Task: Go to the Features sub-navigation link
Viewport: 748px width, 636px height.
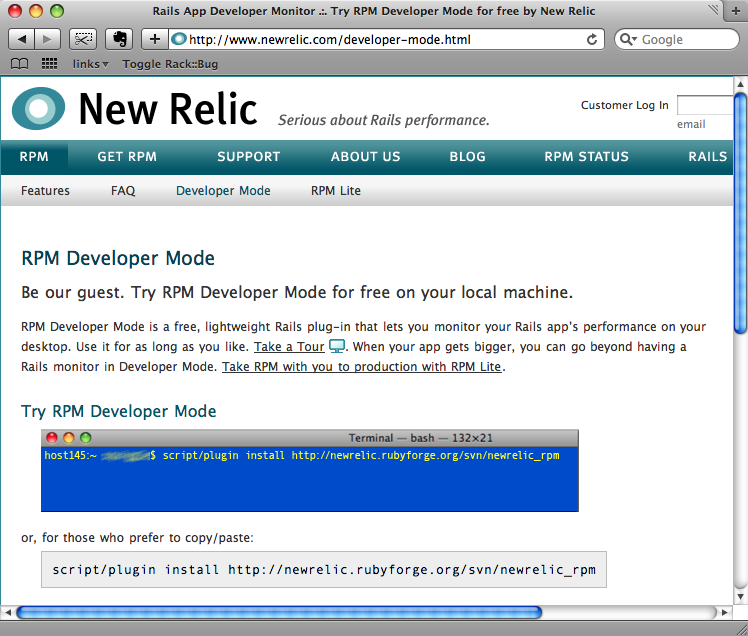Action: click(45, 191)
